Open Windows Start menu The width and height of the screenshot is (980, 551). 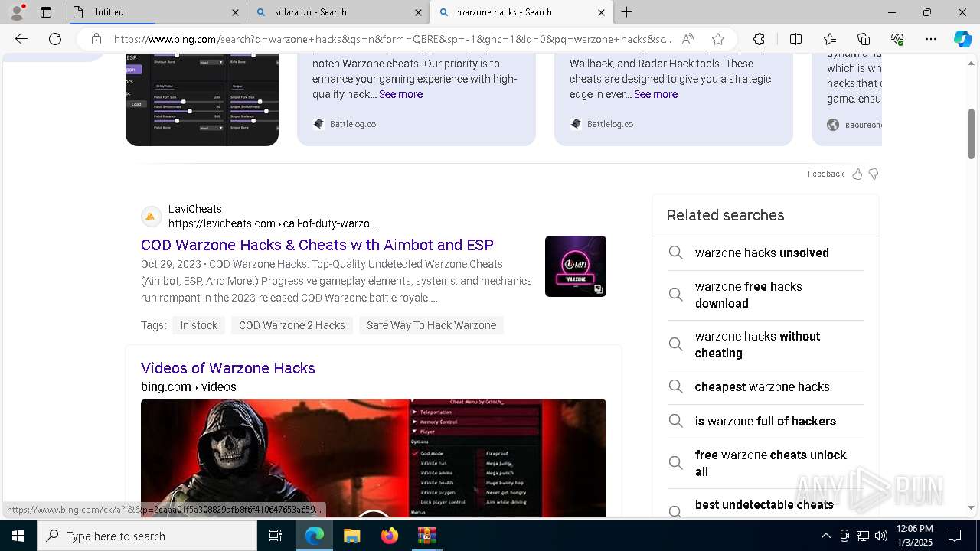click(x=18, y=536)
